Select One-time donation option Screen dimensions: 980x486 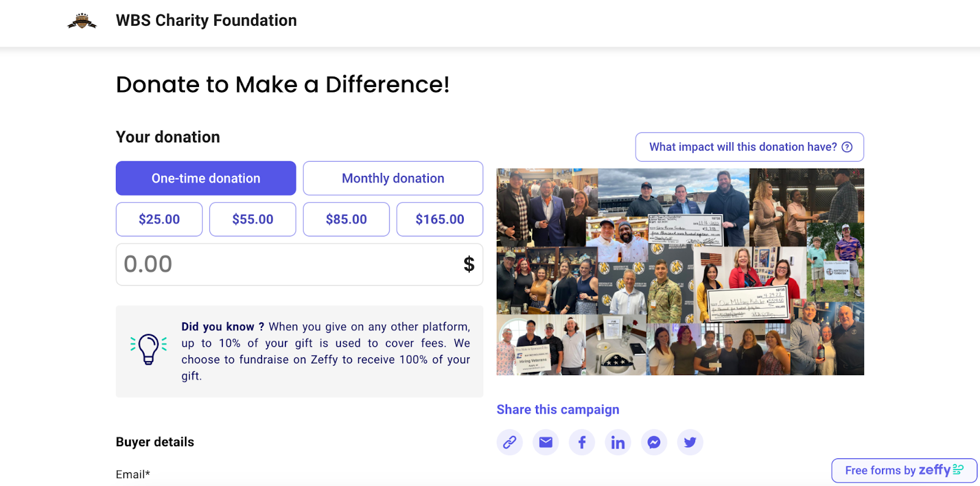pos(206,178)
